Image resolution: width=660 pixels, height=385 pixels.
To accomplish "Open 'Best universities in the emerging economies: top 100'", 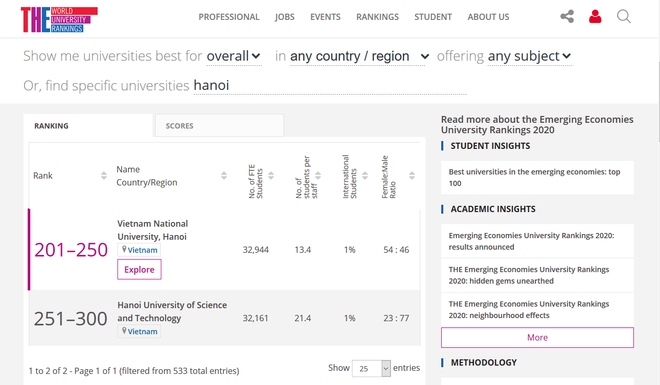I will (x=537, y=178).
